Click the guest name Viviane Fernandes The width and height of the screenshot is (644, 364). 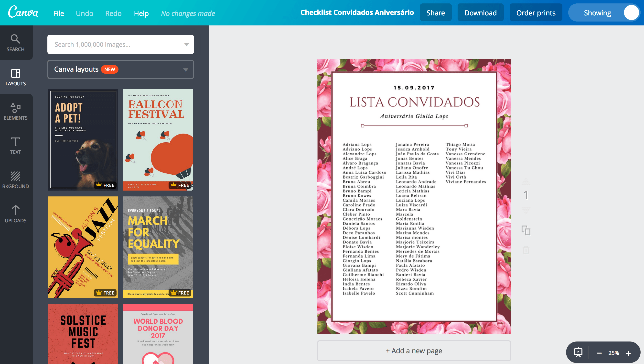pyautogui.click(x=466, y=182)
